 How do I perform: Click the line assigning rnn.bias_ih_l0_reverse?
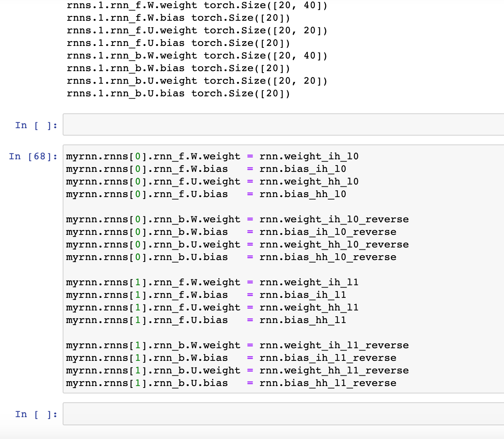[231, 232]
